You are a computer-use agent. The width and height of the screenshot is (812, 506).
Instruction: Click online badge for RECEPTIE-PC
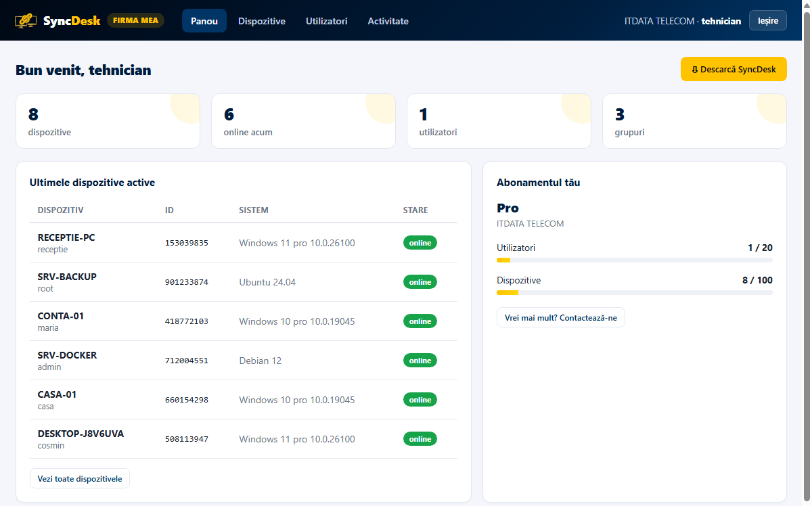(x=420, y=243)
